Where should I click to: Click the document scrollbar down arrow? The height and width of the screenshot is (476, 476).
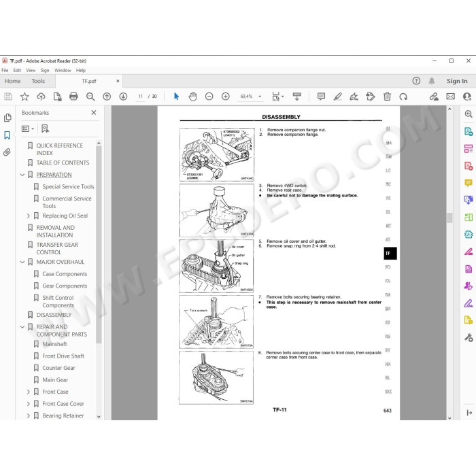pyautogui.click(x=449, y=418)
